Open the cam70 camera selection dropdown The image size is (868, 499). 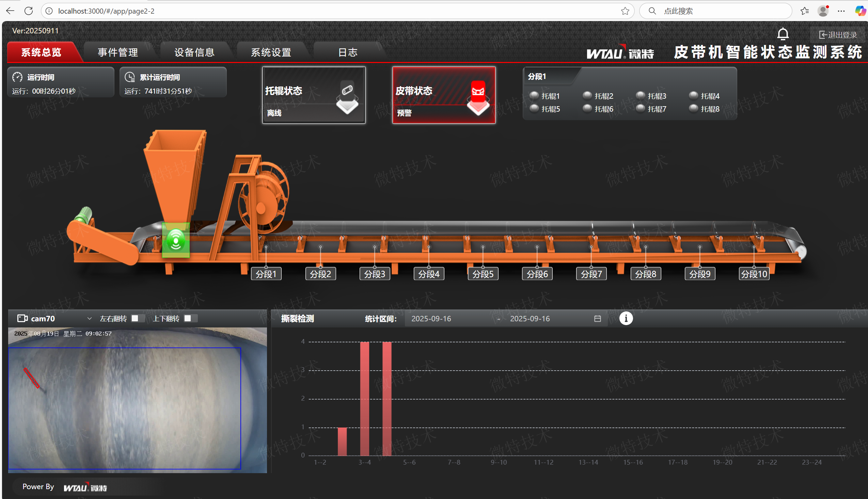(90, 318)
